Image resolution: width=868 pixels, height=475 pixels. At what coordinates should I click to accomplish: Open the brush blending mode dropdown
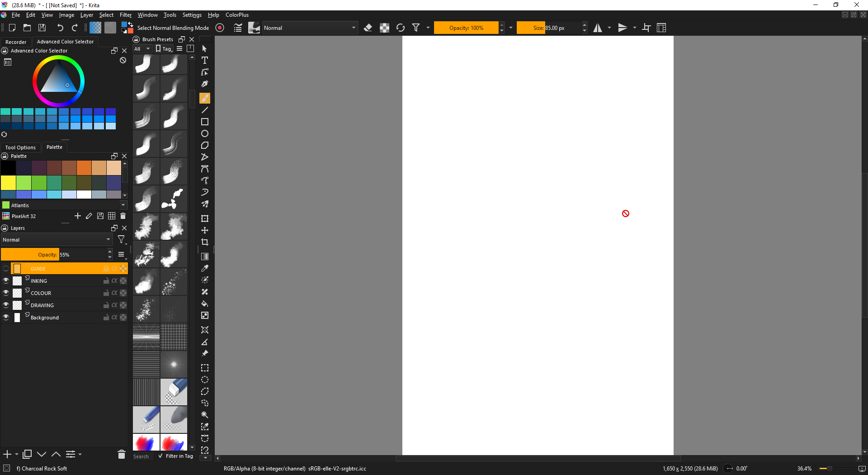point(310,28)
